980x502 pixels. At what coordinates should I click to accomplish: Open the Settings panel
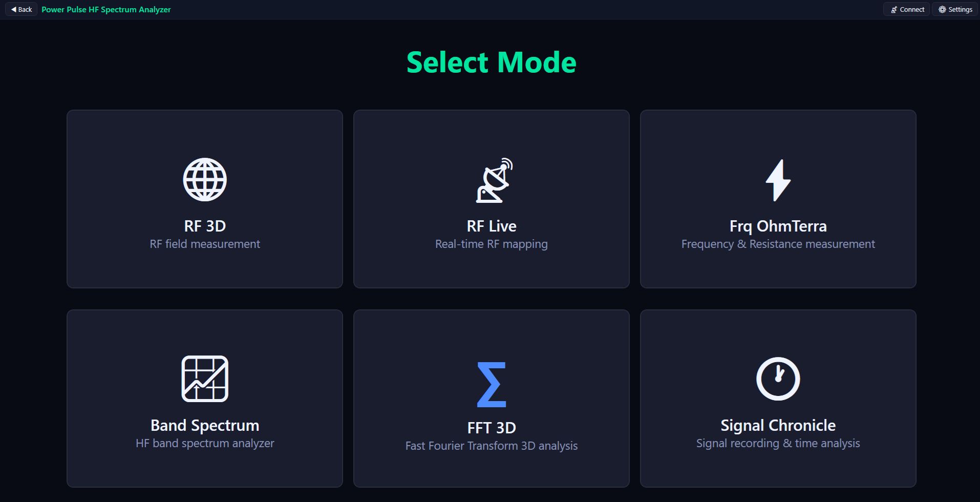coord(954,9)
